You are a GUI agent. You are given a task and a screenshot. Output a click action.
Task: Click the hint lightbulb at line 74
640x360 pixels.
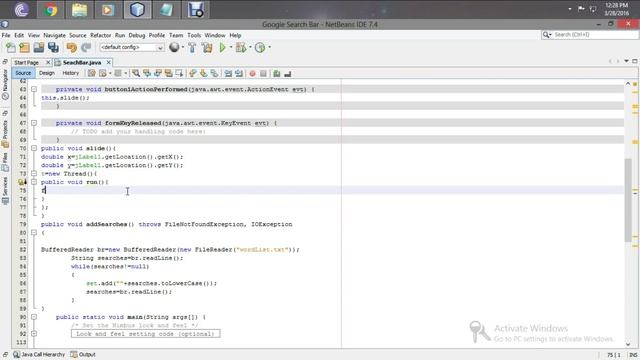22,182
